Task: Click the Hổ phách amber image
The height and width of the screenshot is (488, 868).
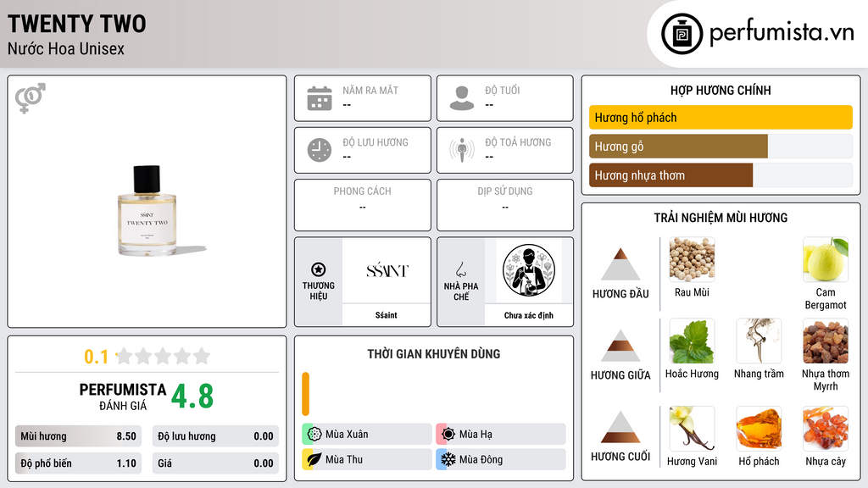Action: pyautogui.click(x=759, y=429)
